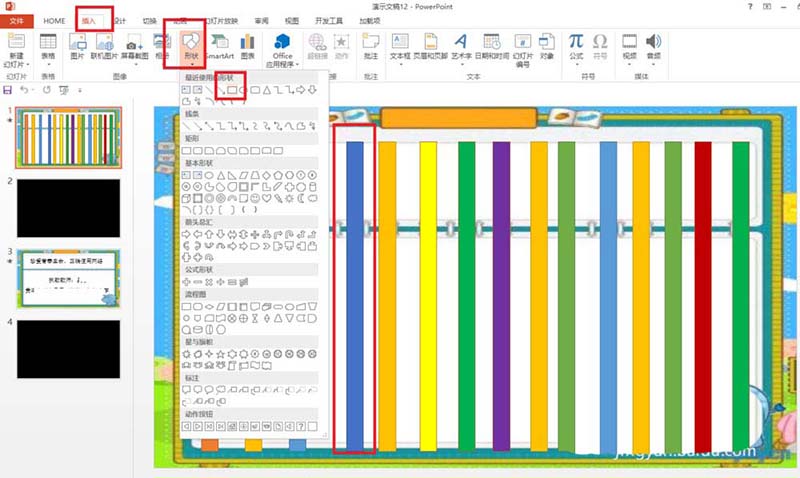Insert a SmartArt graphic
800x478 pixels.
point(220,46)
